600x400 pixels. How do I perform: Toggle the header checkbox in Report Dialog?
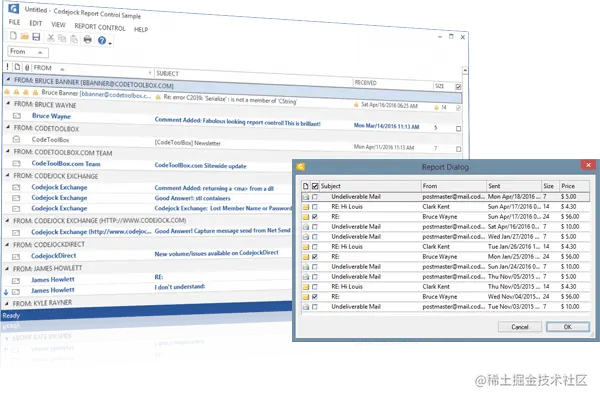click(315, 186)
